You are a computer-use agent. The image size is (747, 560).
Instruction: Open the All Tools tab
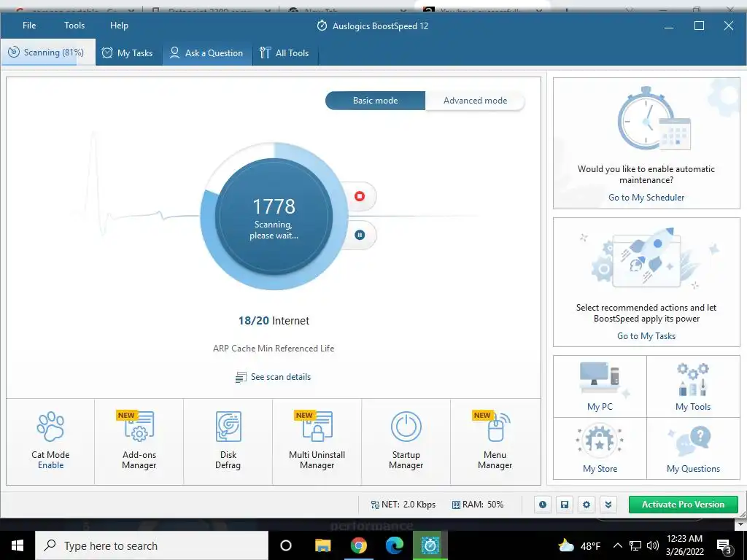(x=285, y=52)
